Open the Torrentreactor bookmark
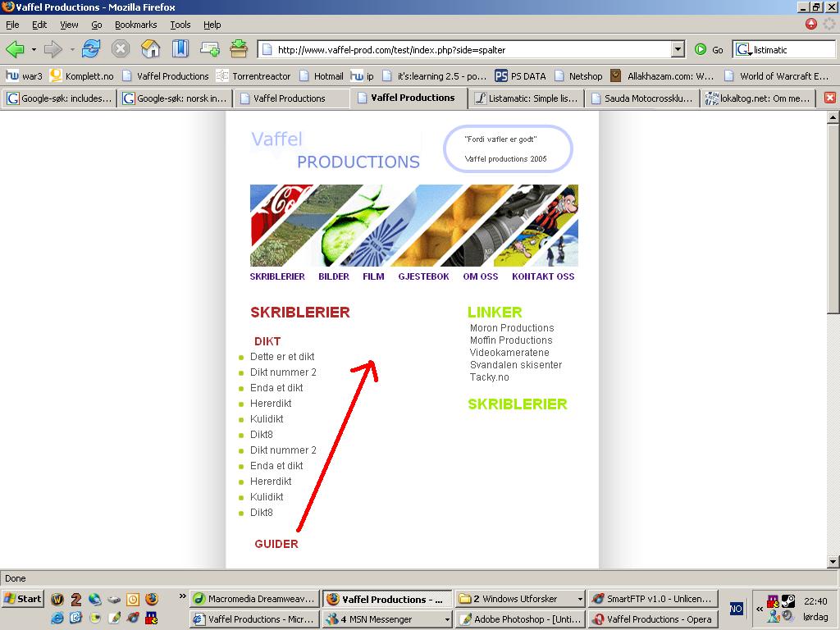This screenshot has width=840, height=630. pos(253,76)
